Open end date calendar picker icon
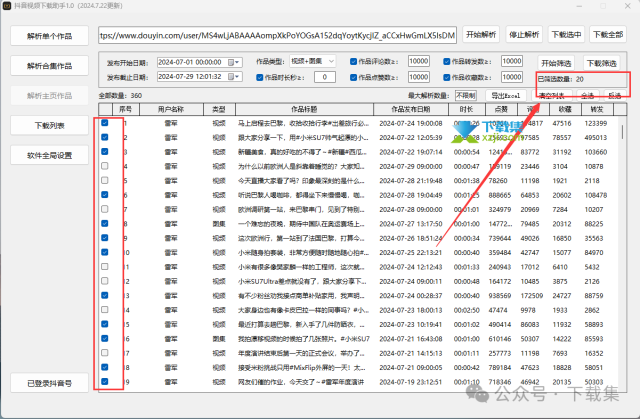Screen dimensions: 640x419 [231, 77]
